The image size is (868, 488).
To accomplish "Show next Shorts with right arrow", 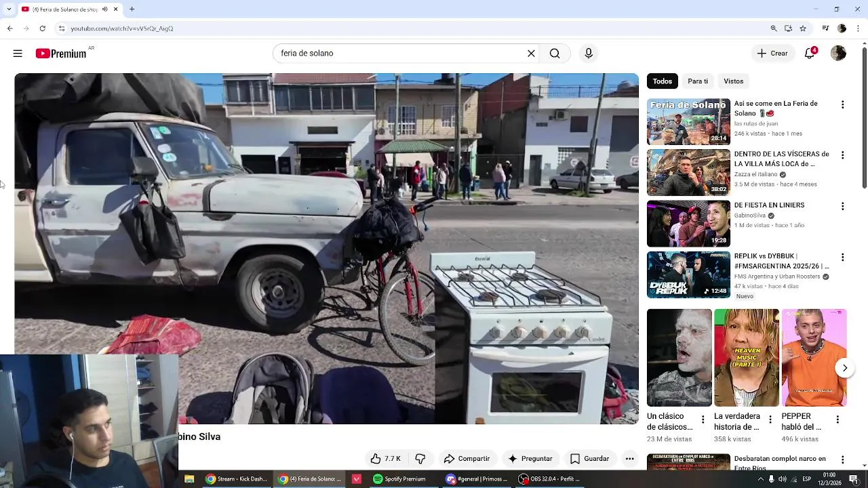I will (844, 368).
